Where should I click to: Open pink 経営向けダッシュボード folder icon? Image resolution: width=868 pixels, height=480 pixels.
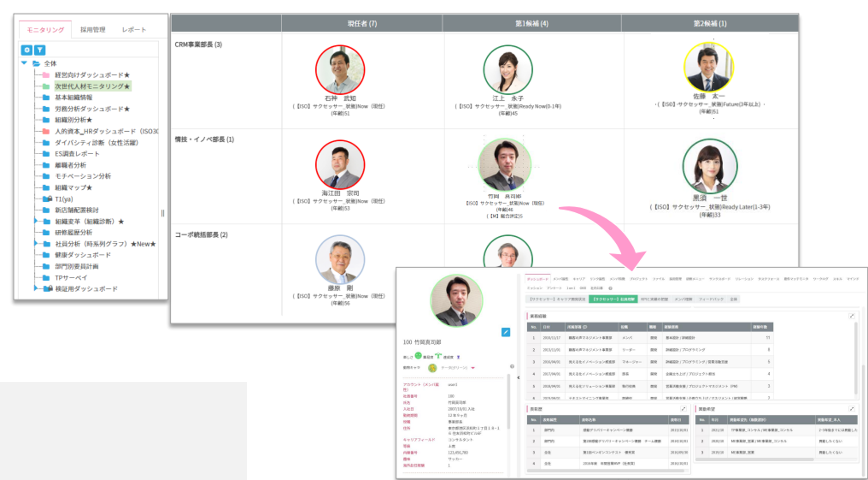(46, 75)
